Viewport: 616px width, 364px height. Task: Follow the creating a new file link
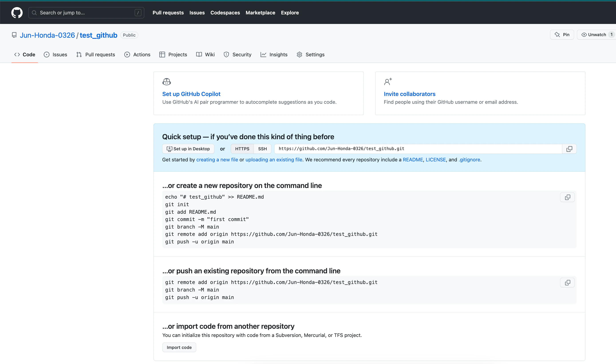217,160
